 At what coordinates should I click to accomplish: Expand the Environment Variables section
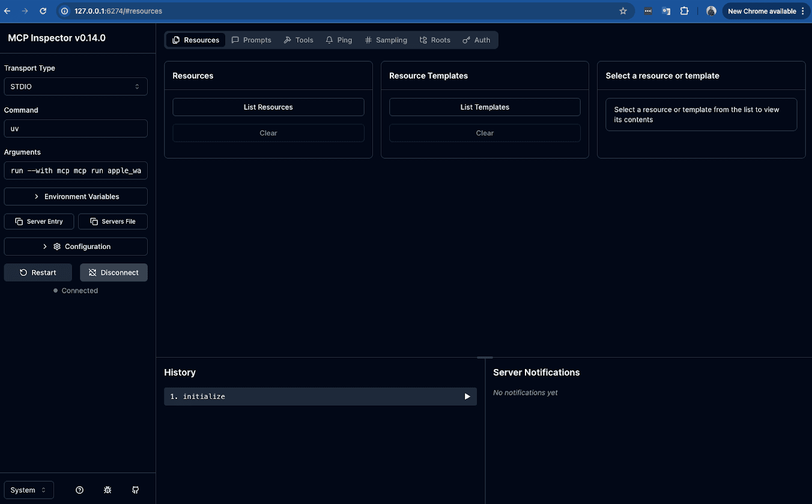(76, 197)
